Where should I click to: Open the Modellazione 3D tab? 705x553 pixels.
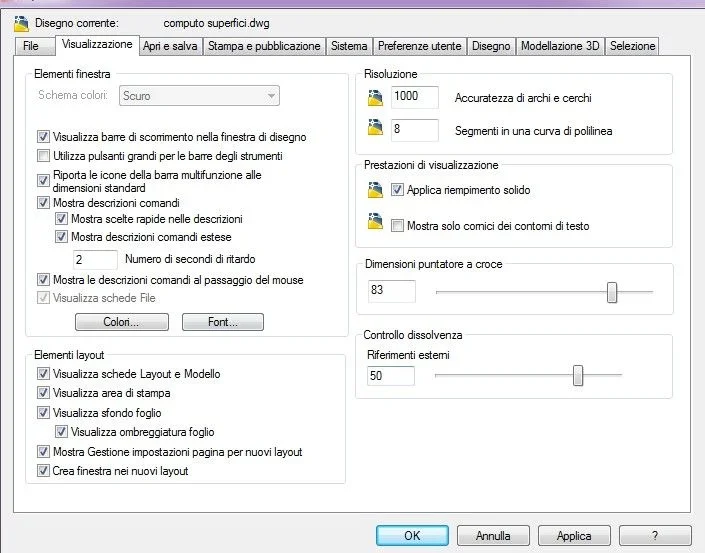(x=560, y=46)
